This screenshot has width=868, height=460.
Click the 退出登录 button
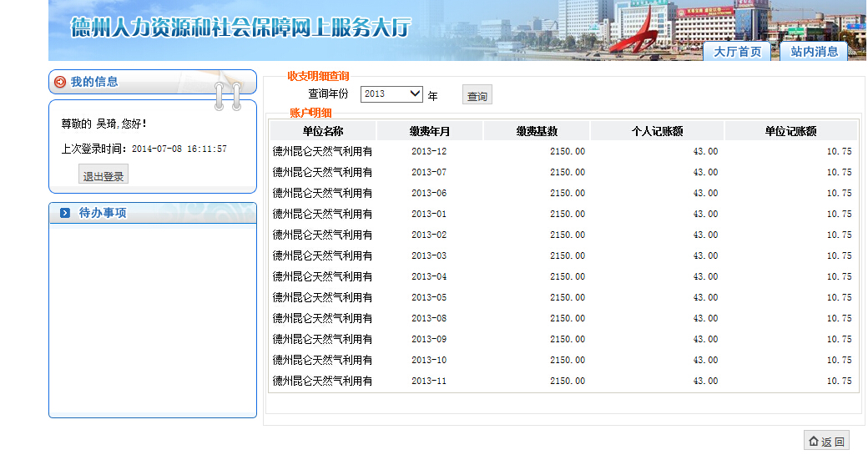(x=103, y=176)
